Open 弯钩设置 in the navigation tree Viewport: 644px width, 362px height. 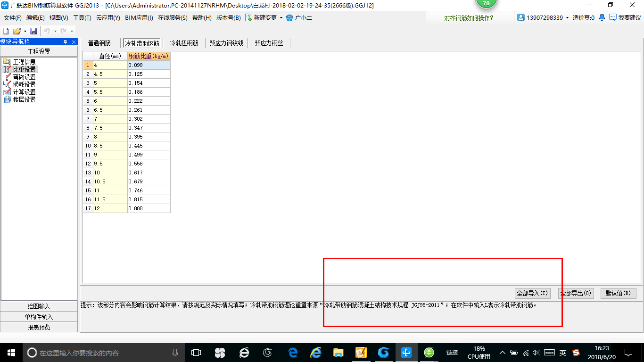pos(24,77)
